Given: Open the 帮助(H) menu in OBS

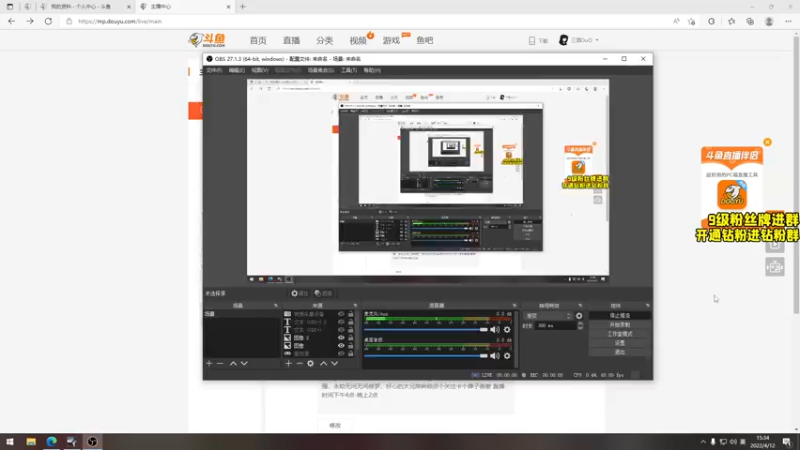Looking at the screenshot, I should click(372, 70).
